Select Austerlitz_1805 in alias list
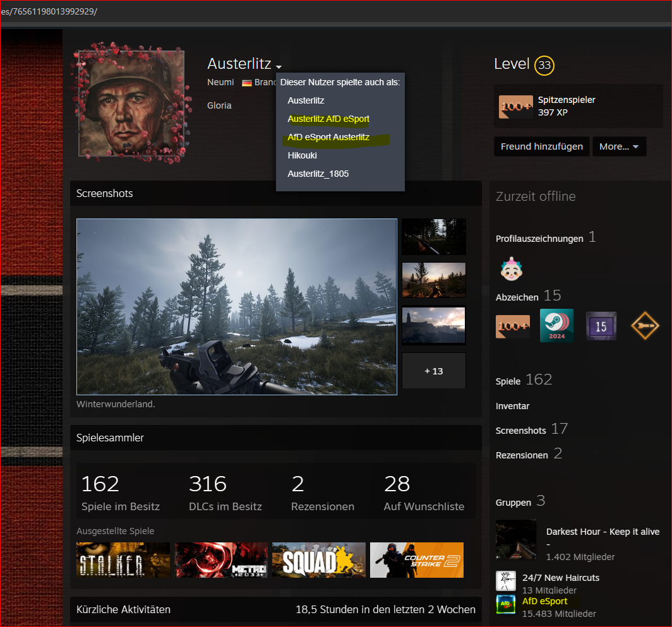Image resolution: width=672 pixels, height=627 pixels. [318, 174]
